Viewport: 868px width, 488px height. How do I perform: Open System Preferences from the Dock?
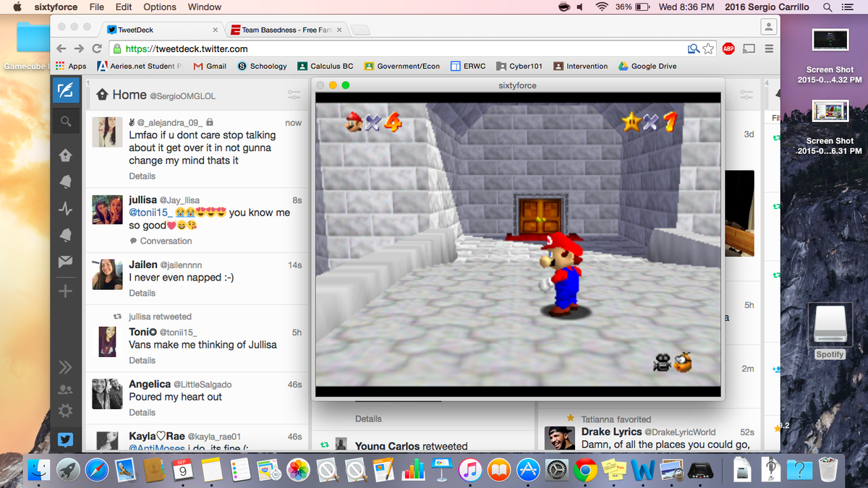(x=556, y=471)
